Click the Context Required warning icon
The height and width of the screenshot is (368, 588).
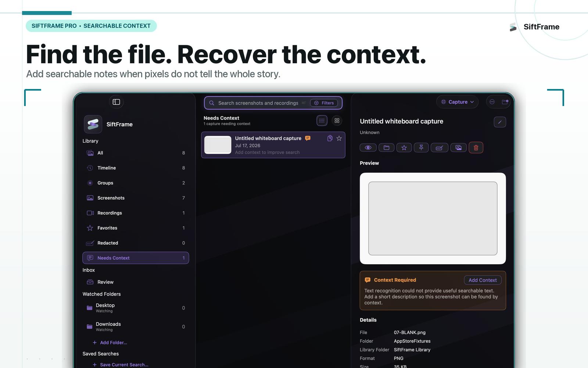(367, 280)
